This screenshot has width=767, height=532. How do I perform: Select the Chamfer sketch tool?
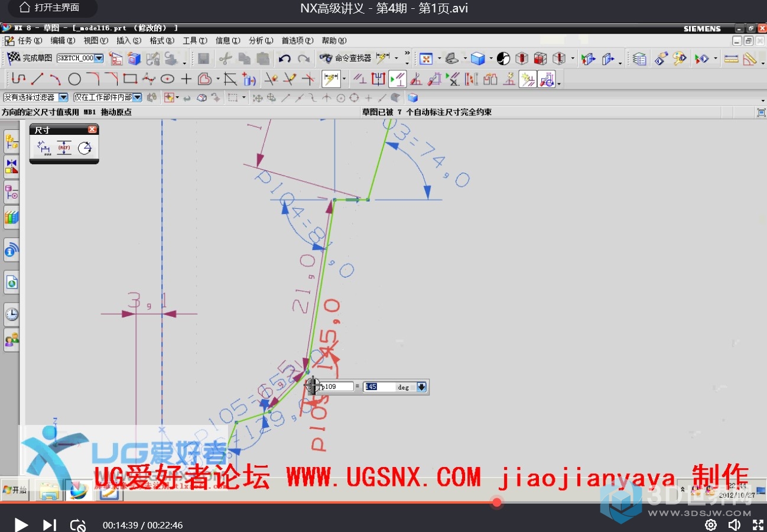(x=112, y=79)
